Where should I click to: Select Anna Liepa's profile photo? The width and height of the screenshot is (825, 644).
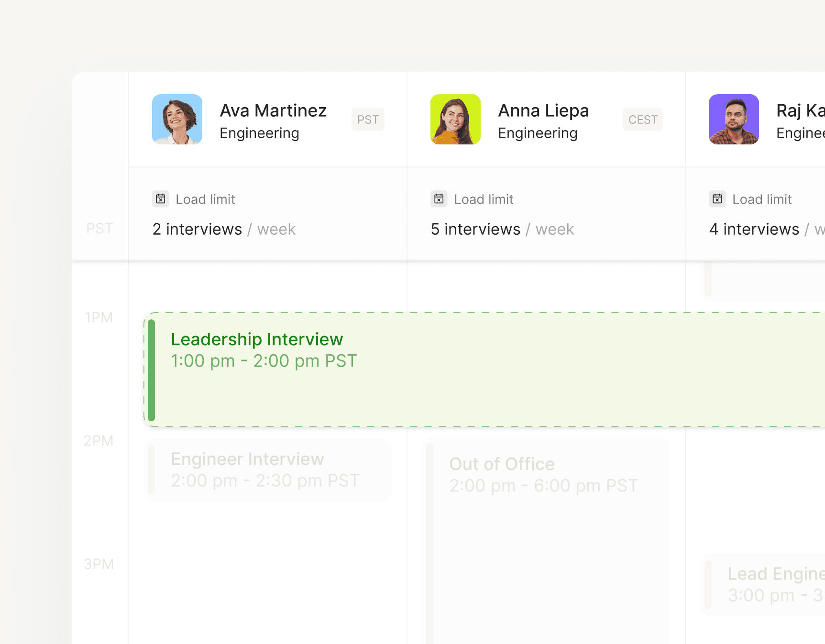(455, 119)
